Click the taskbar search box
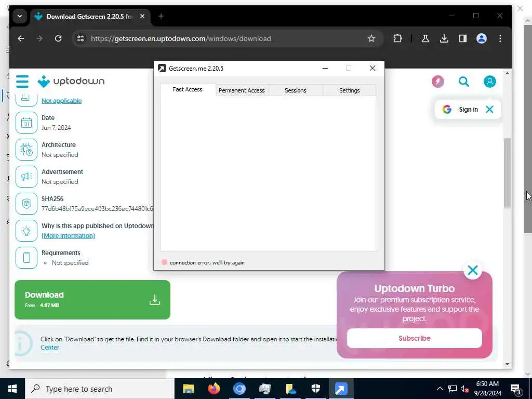Viewport: 532px width, 399px height. tap(100, 389)
